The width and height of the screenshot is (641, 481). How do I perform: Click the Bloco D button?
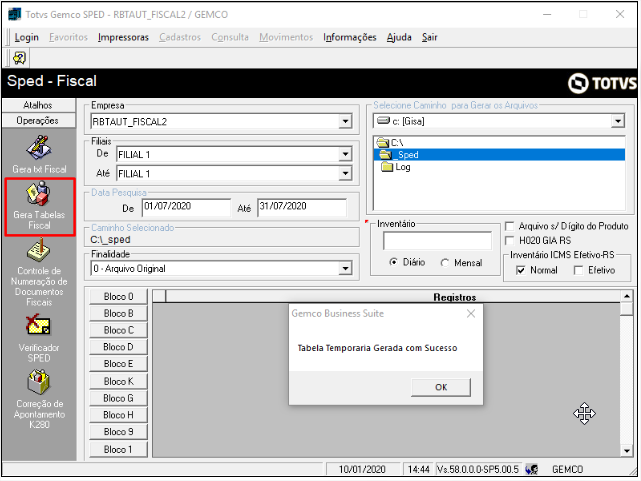point(118,347)
